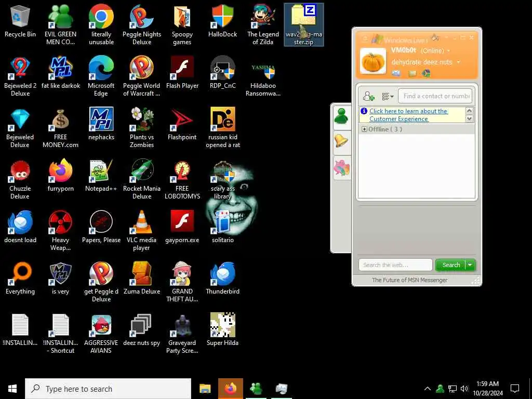Open the email inbox envelope icon

[396, 73]
